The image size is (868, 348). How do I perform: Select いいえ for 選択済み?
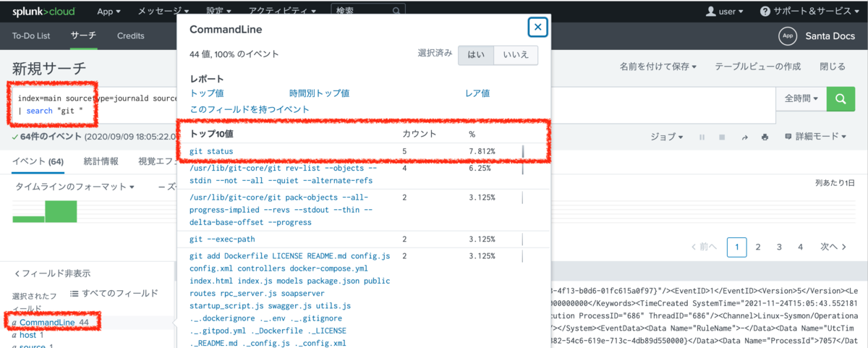coord(516,55)
